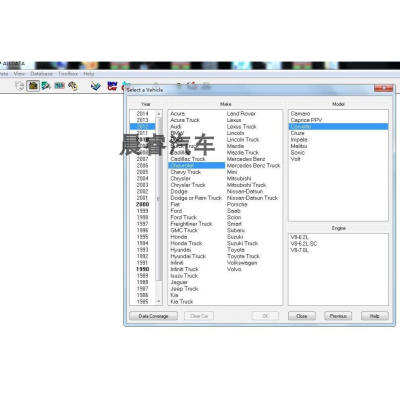This screenshot has height=400, width=400.
Task: Select the Audi make
Action: coord(176,127)
